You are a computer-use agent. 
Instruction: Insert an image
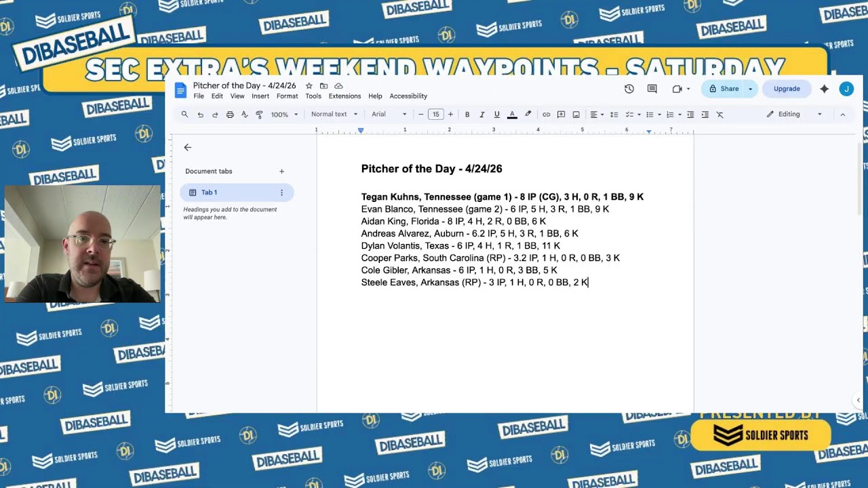point(576,115)
